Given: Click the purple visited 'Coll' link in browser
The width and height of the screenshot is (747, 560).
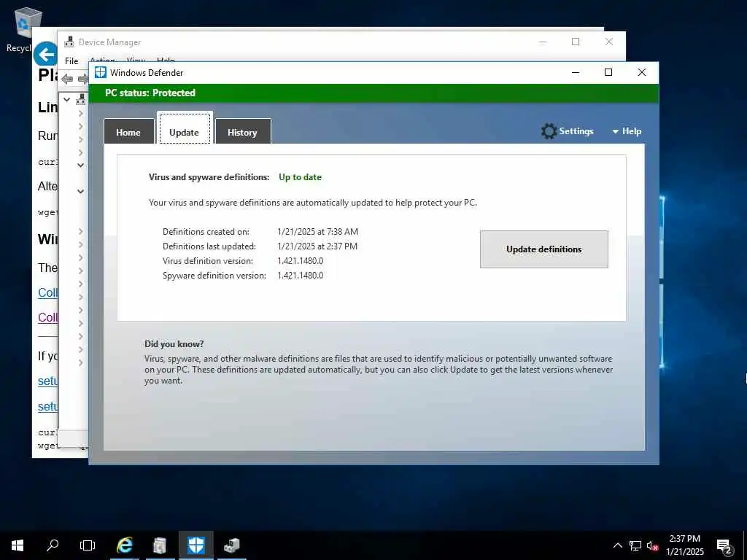Looking at the screenshot, I should (x=47, y=318).
